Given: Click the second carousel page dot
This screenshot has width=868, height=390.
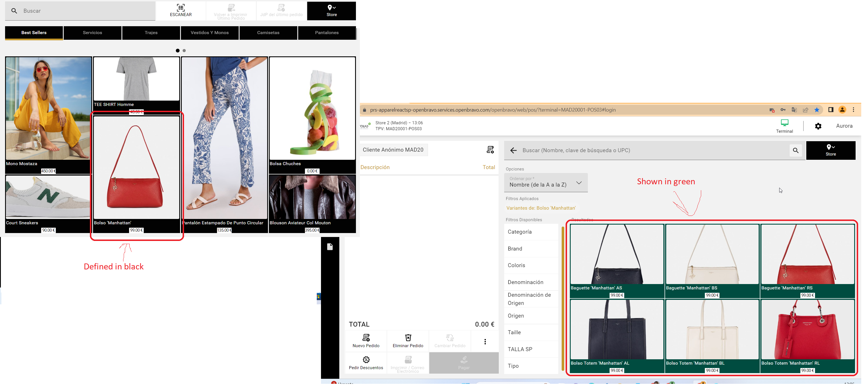Looking at the screenshot, I should [184, 50].
